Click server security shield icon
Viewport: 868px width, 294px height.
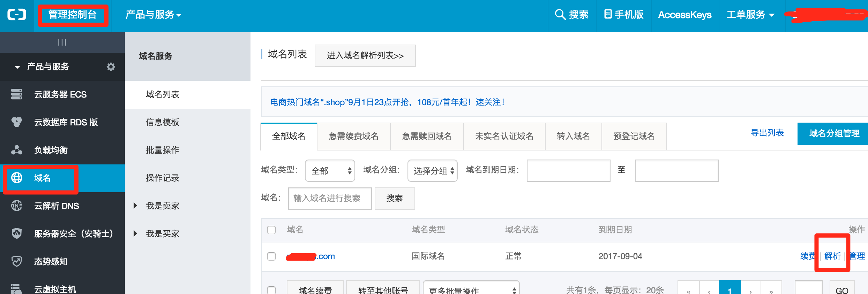click(x=17, y=233)
